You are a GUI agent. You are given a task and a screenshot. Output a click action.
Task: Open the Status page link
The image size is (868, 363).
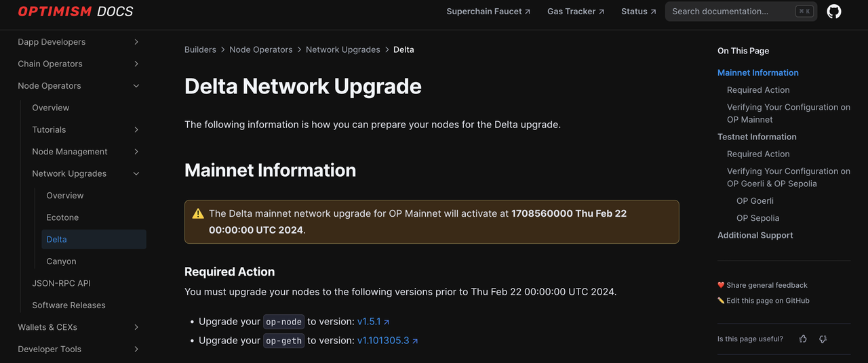point(638,12)
